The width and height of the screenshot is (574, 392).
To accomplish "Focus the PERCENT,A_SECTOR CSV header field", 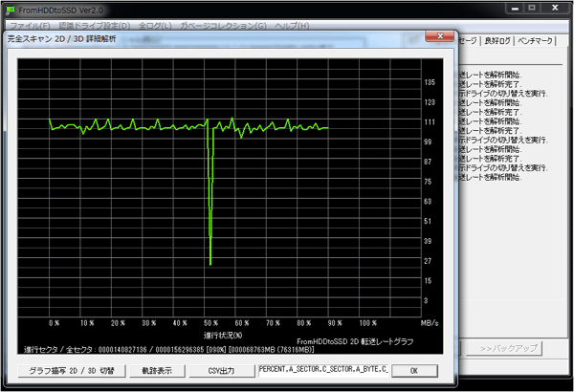I will coord(323,370).
